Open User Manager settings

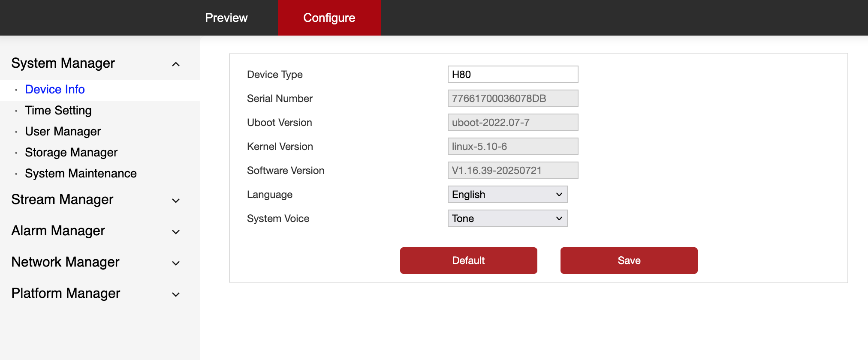click(x=63, y=132)
